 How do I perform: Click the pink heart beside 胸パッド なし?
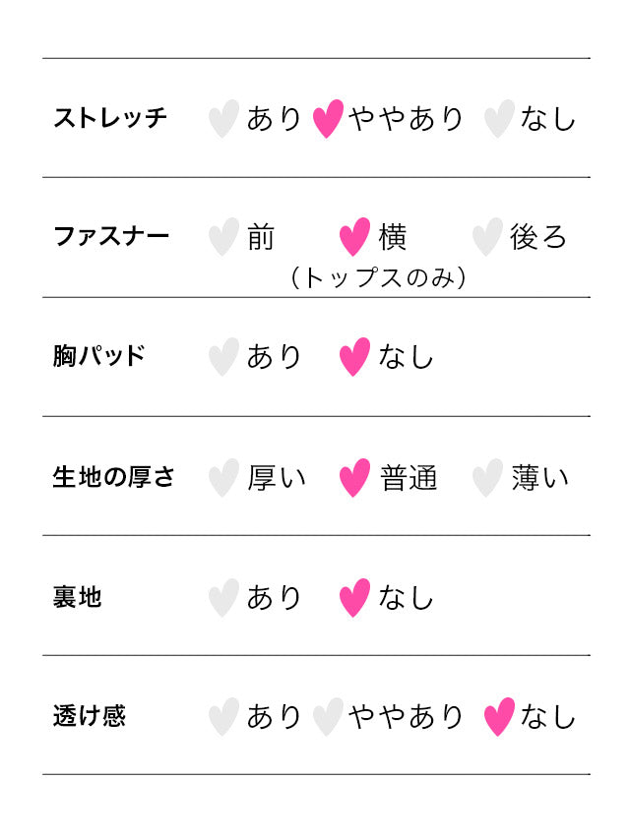coord(354,357)
